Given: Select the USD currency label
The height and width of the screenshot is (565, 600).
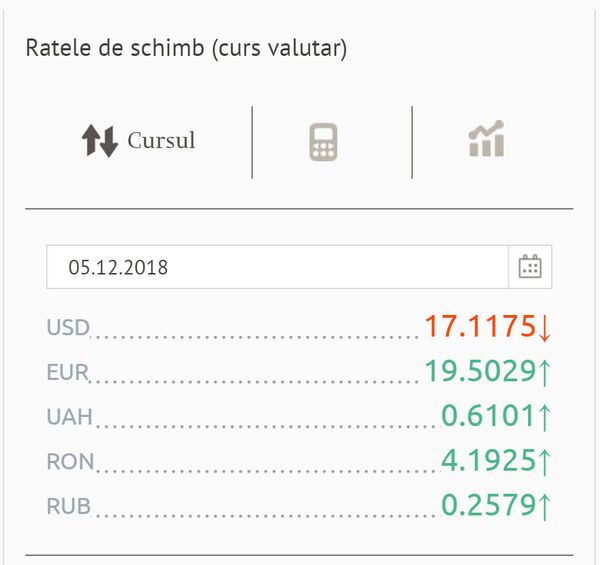Looking at the screenshot, I should point(68,328).
